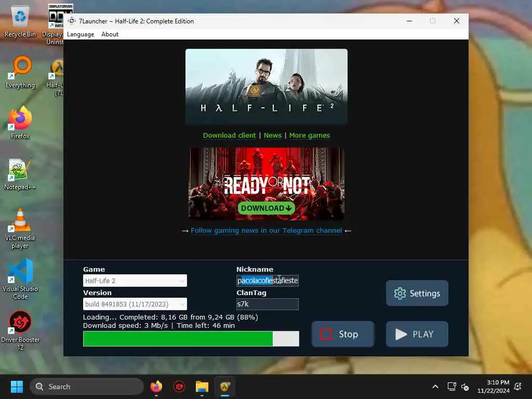Select the Display Driver Uninstaller desktop icon
This screenshot has height=399, width=532.
pyautogui.click(x=56, y=24)
